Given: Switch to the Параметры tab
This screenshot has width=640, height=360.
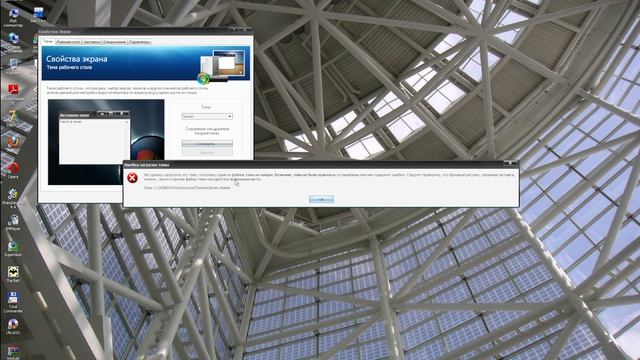Looking at the screenshot, I should pyautogui.click(x=140, y=42).
